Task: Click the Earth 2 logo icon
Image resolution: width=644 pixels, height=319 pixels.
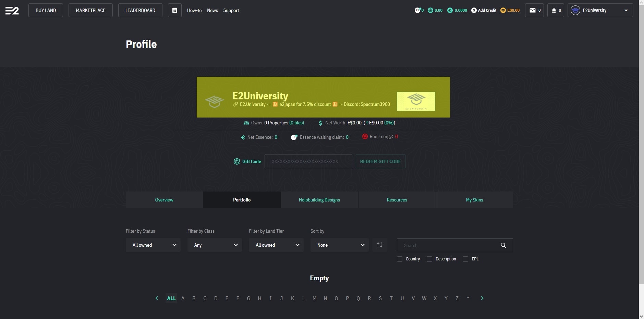Action: (12, 11)
